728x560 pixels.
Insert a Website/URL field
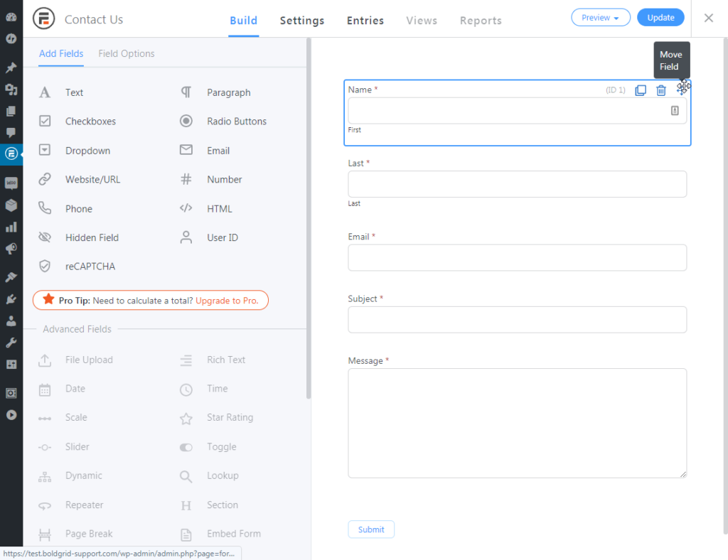[92, 180]
